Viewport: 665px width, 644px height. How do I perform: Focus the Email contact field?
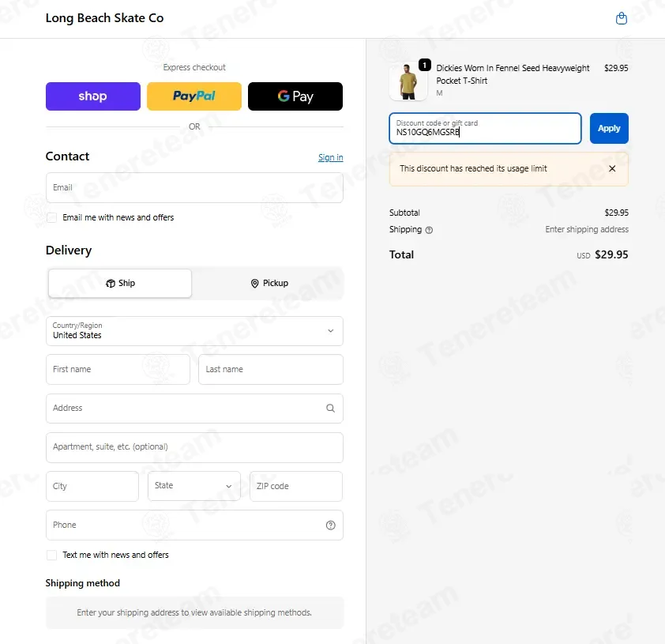pos(194,187)
